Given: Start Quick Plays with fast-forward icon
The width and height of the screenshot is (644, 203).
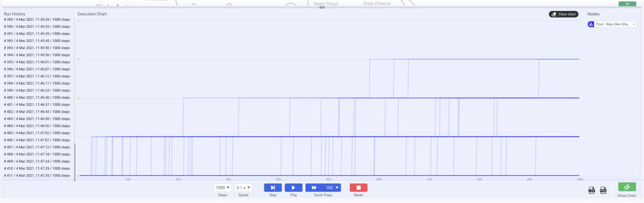Looking at the screenshot, I should (314, 187).
